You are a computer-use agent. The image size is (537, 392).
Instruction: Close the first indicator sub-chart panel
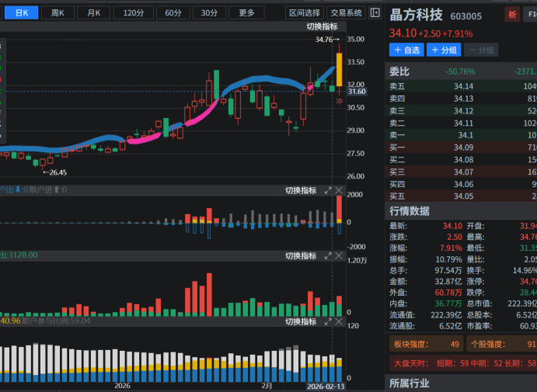[339, 190]
